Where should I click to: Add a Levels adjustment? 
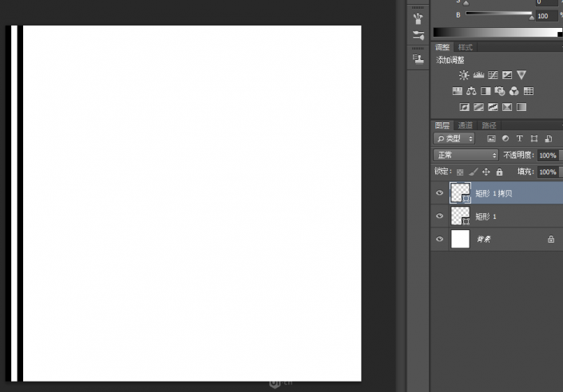click(x=478, y=75)
